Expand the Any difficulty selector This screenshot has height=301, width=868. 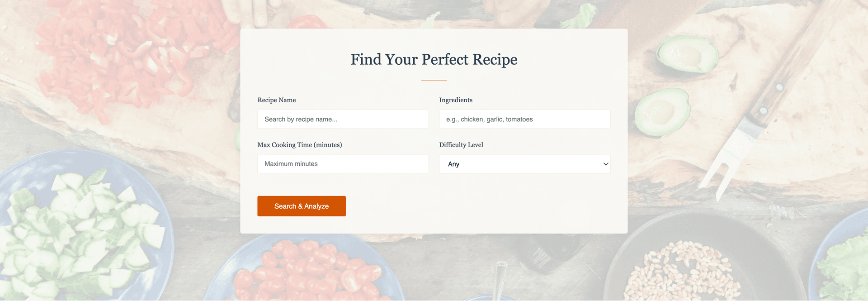(524, 164)
